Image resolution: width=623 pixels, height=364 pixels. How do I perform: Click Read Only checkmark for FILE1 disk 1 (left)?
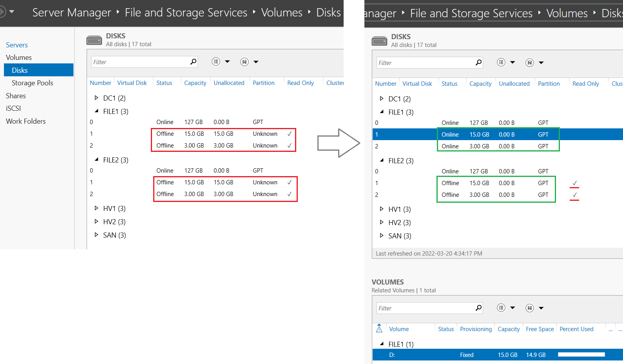[289, 134]
